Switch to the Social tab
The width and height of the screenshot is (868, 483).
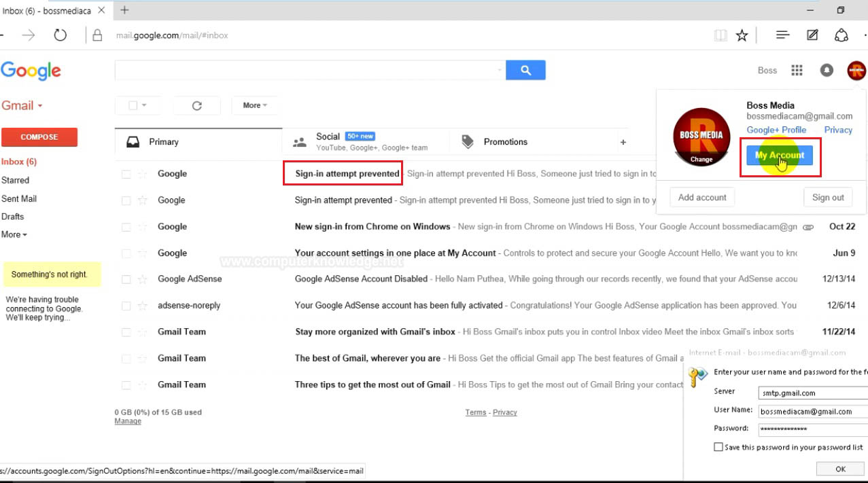[366, 142]
